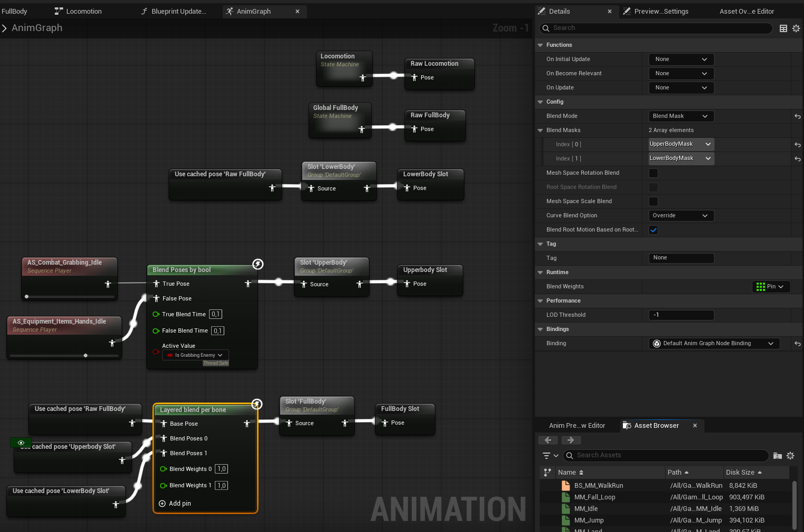Screen dimensions: 804x532
Task: Click the AS_Combat_Grabbing_Idle playback slider
Action: 70,297
